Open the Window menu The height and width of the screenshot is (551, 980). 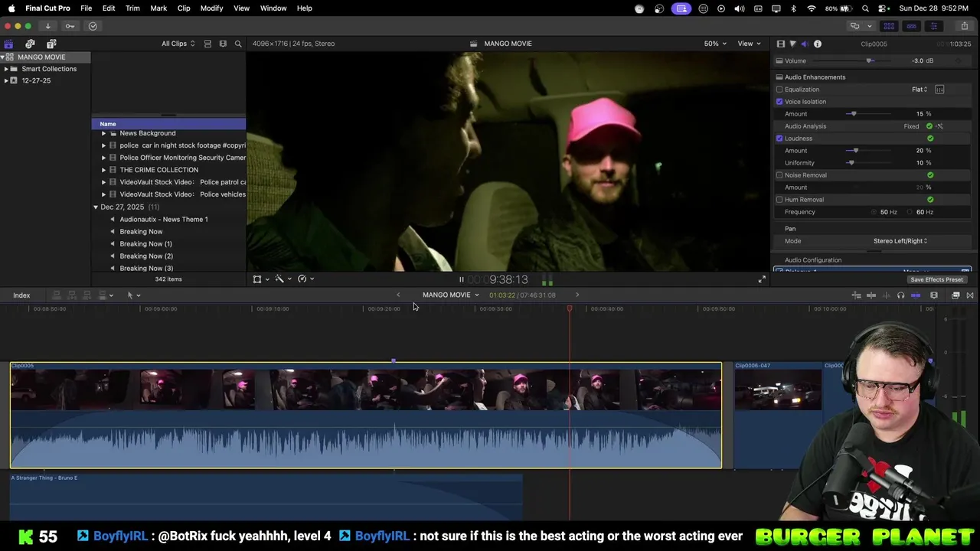click(x=273, y=8)
